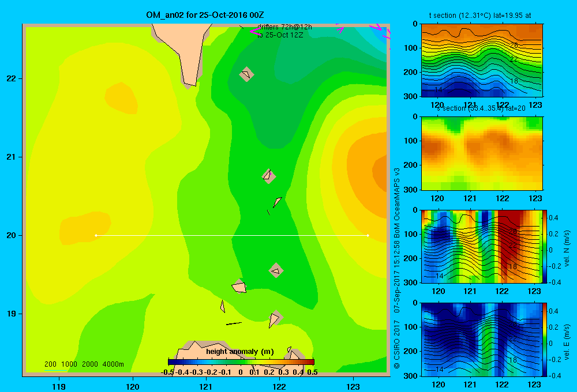Click latitude label 19 on main map axis
This screenshot has height=392, width=577.
click(x=12, y=314)
